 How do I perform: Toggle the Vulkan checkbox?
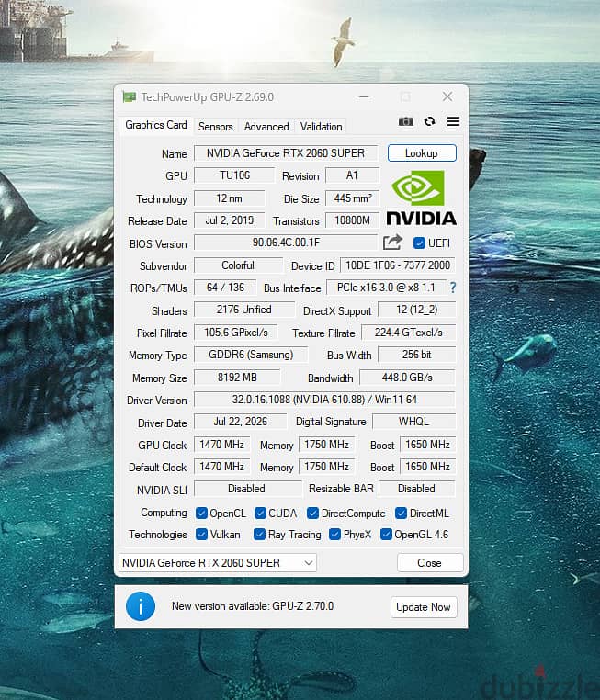201,534
